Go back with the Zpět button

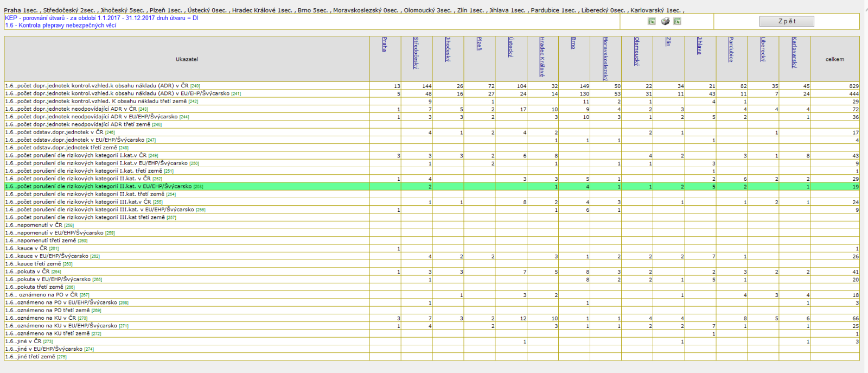[x=787, y=21]
